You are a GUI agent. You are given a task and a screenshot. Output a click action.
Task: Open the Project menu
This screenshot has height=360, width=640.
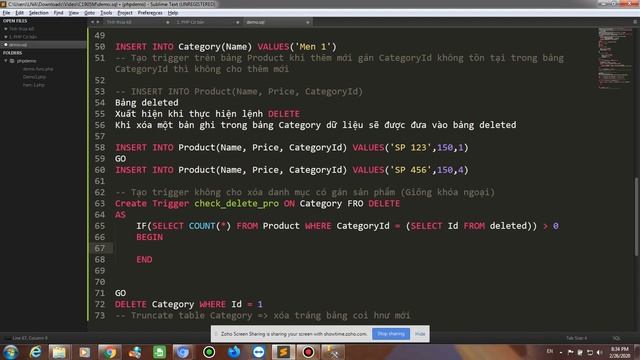coord(125,13)
